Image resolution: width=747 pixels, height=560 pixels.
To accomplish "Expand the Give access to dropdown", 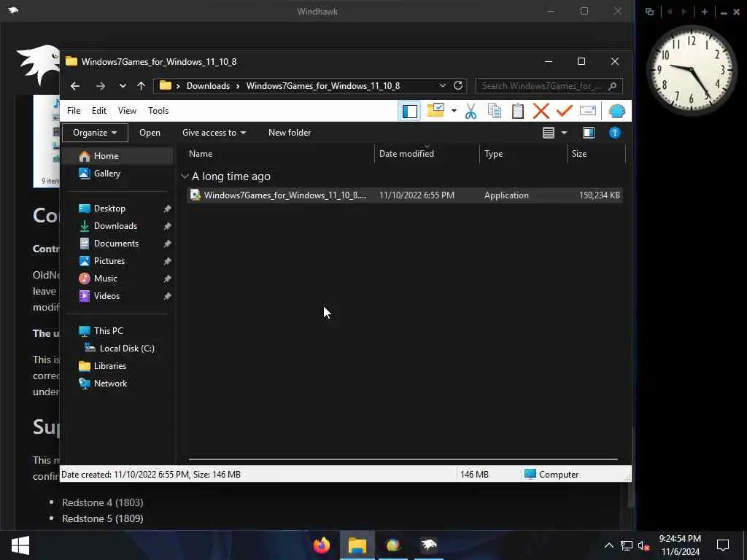I will (x=214, y=133).
